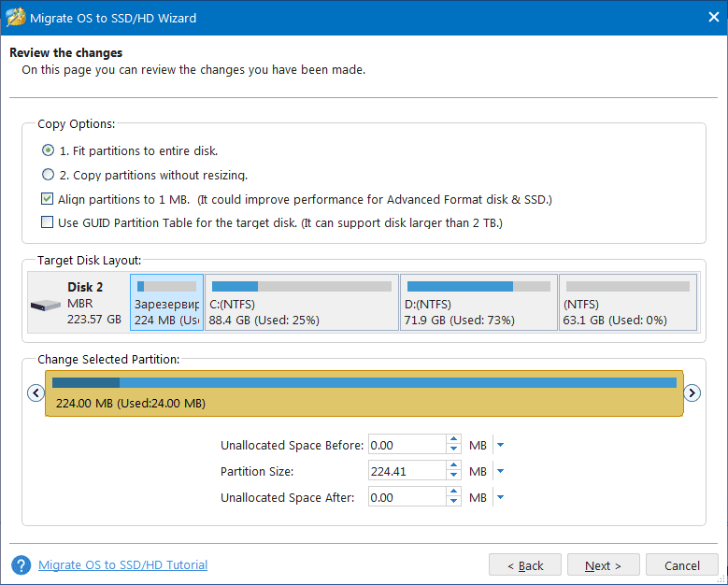Screen dimensions: 728x585
Task: Click the blue help question mark icon
Action: [x=21, y=565]
